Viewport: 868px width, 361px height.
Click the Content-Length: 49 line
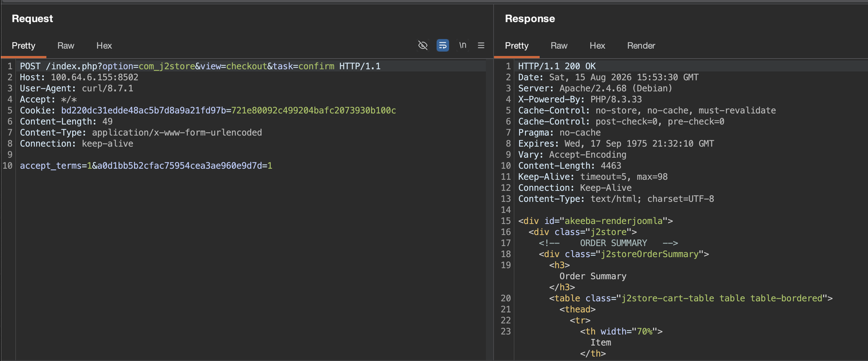66,122
